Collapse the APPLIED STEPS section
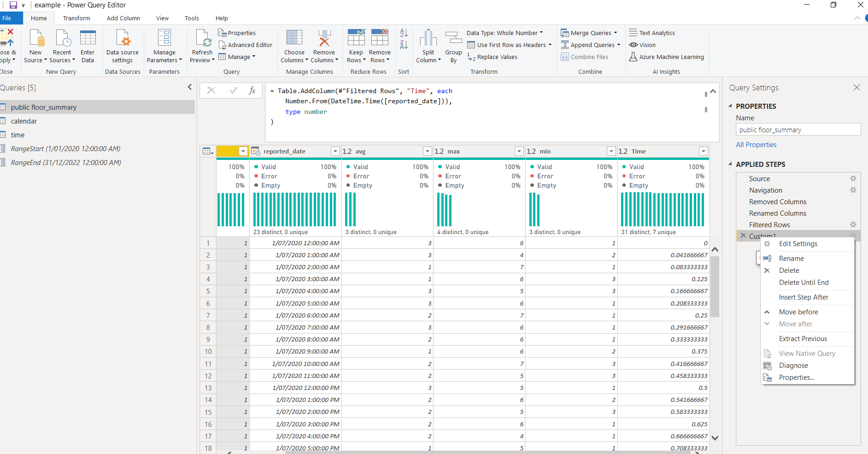This screenshot has height=454, width=868. tap(730, 164)
